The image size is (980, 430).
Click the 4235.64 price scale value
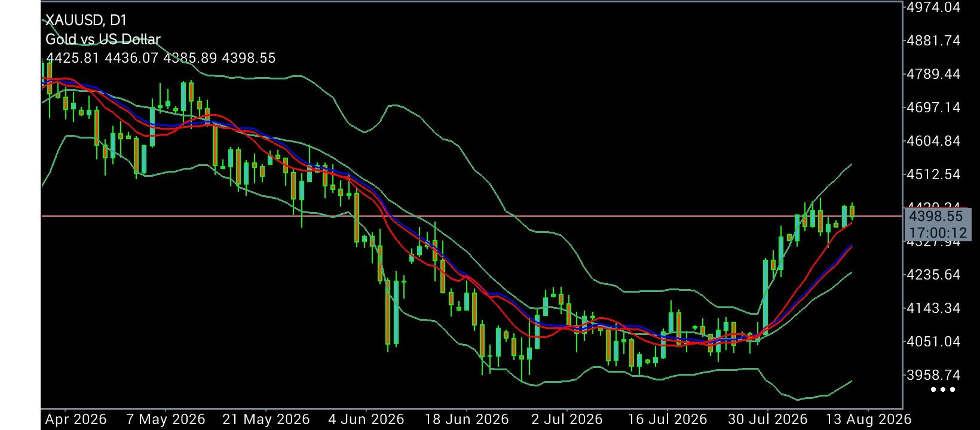pos(933,275)
